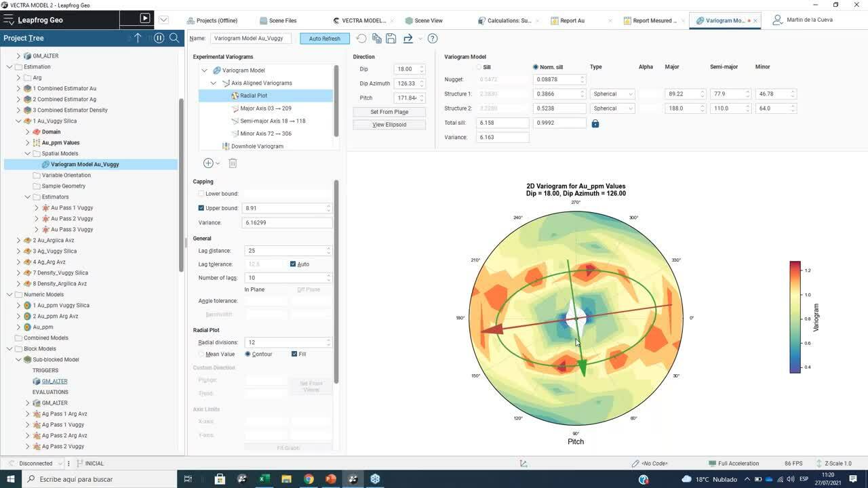Image resolution: width=868 pixels, height=488 pixels.
Task: Select Variogram Model Au_Vuggy in tree
Action: [85, 165]
